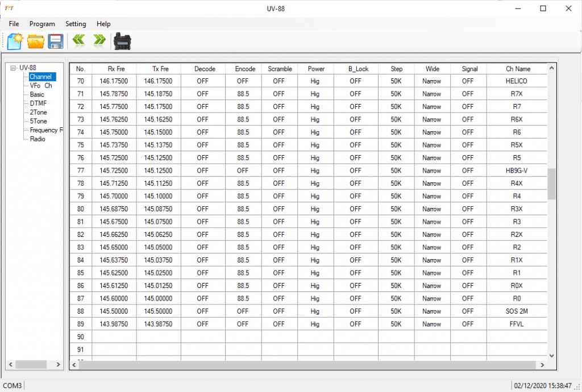Click the Tx Fre column header
This screenshot has height=392, width=582.
(x=159, y=69)
